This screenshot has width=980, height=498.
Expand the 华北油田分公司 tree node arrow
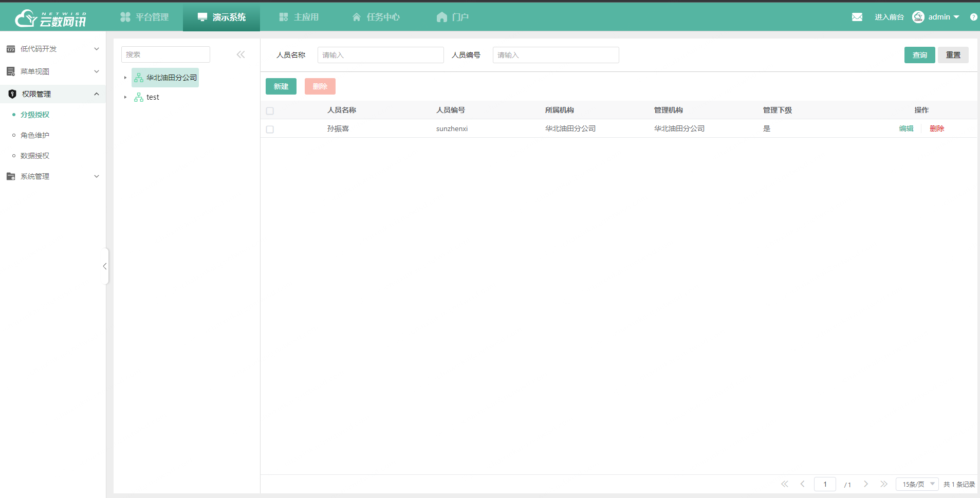pyautogui.click(x=125, y=78)
